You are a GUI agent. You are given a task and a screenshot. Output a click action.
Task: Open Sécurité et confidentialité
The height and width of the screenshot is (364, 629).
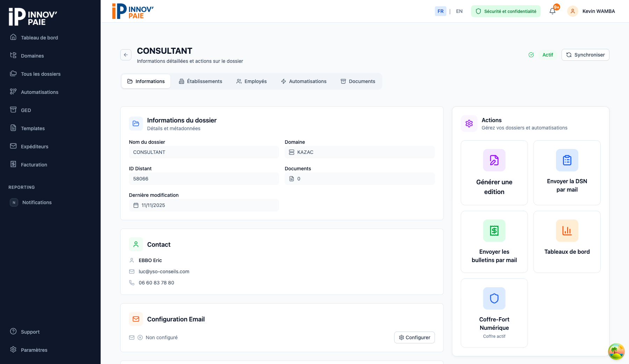506,11
